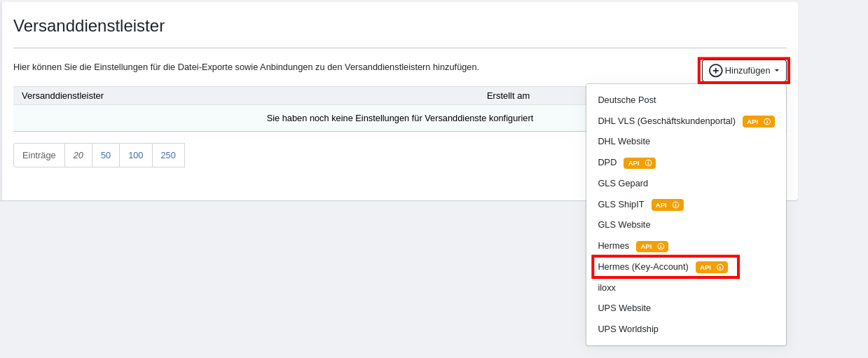Click the empty-table message about Versanddienste
Screen dimensions: 868x358
pos(400,118)
